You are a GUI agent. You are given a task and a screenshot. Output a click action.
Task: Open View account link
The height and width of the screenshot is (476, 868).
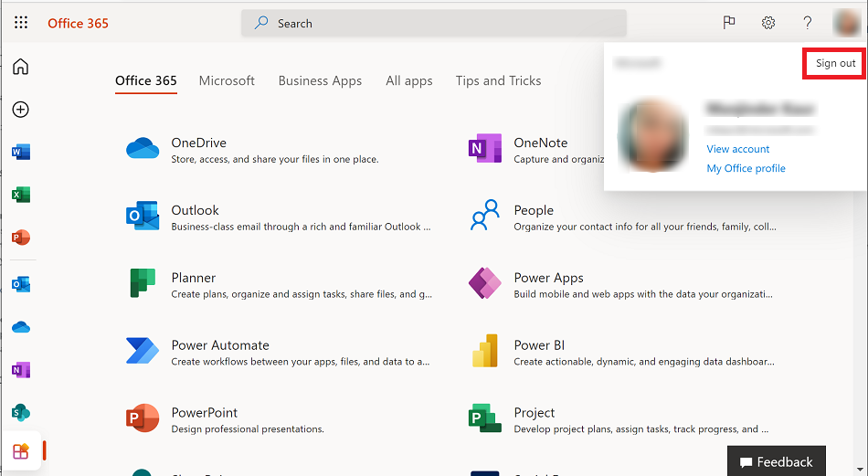738,149
